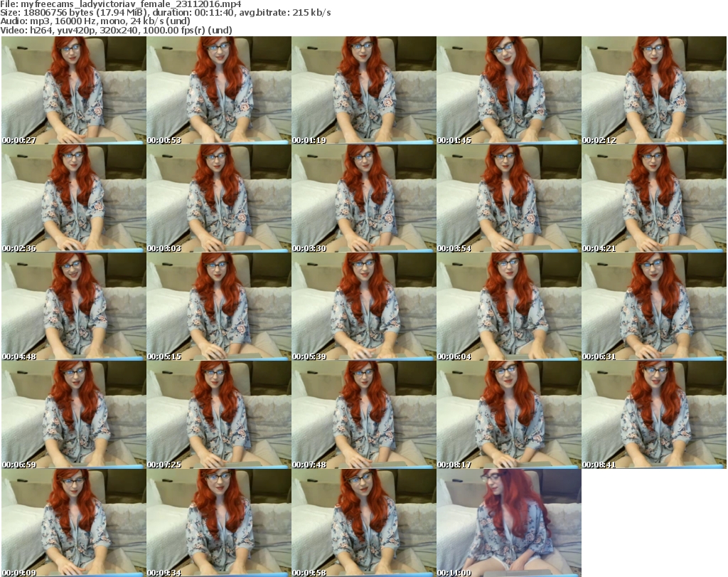Screen dimensions: 728x577
Task: Select the frame thumbnail stamped 00:04:48
Action: [74, 307]
